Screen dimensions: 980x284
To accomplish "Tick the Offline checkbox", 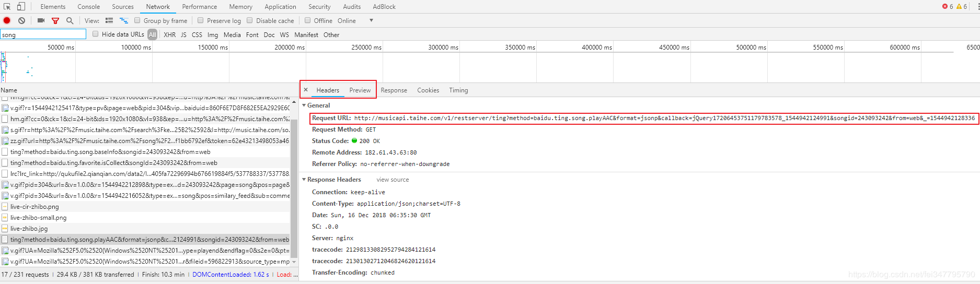I will point(307,20).
